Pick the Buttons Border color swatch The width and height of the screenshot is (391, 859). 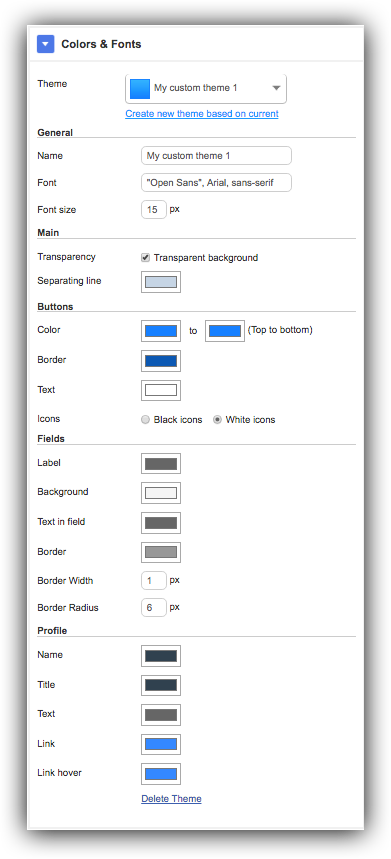click(x=161, y=361)
